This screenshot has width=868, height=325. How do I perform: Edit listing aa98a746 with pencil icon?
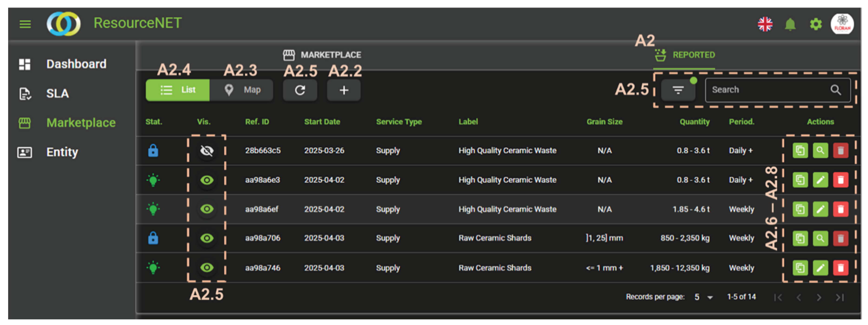820,268
